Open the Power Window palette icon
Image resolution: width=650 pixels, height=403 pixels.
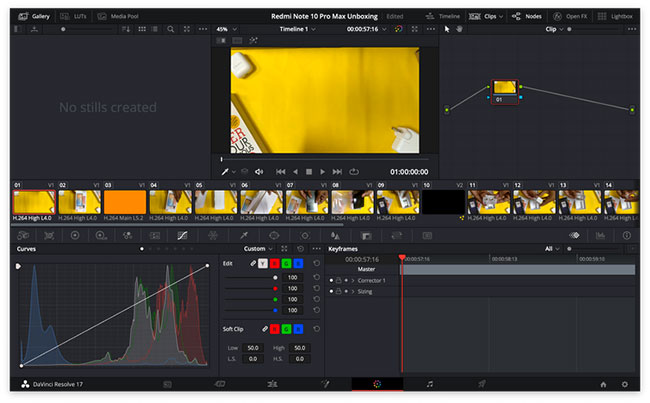tap(274, 235)
